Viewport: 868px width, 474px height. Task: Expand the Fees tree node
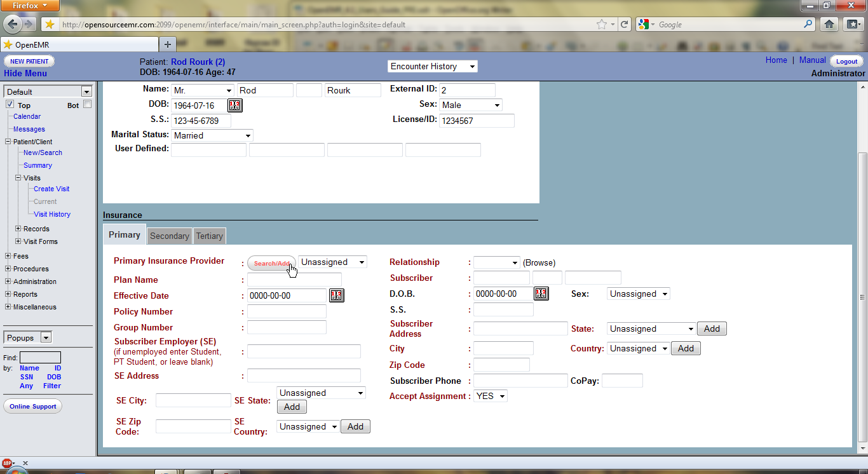click(x=8, y=256)
